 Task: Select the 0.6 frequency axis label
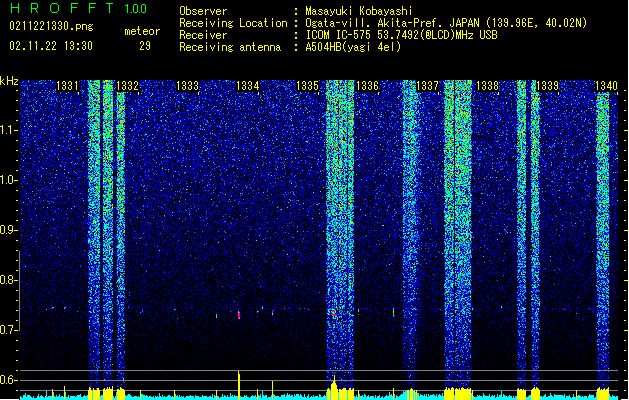(9, 380)
